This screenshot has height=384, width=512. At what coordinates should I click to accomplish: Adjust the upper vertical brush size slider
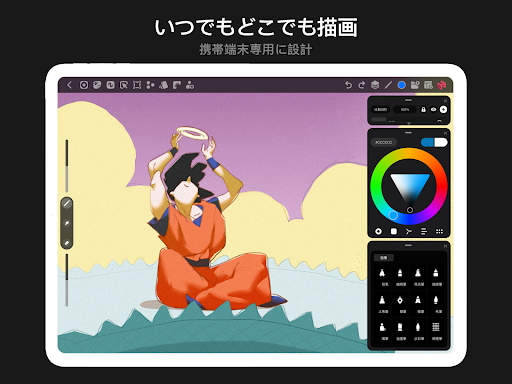(67, 166)
